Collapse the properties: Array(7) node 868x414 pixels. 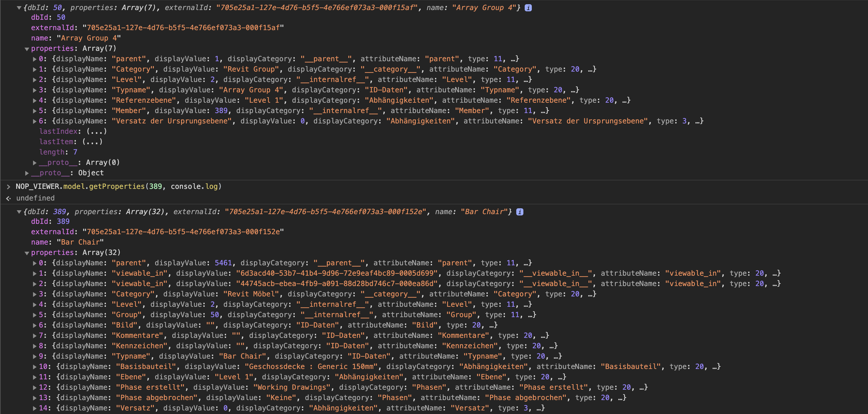(27, 49)
